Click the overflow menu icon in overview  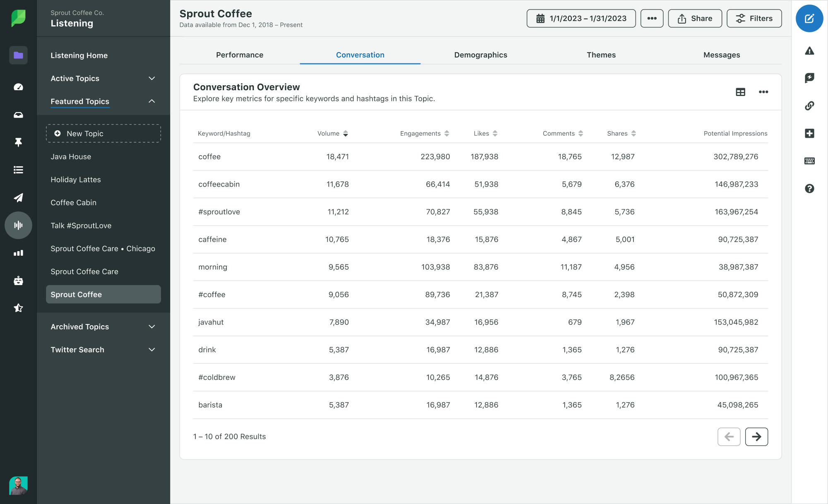(x=763, y=91)
